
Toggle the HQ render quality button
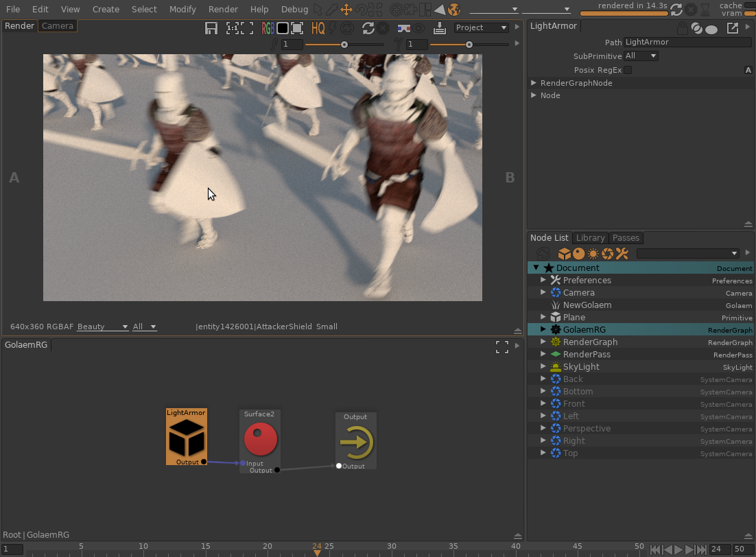click(318, 28)
